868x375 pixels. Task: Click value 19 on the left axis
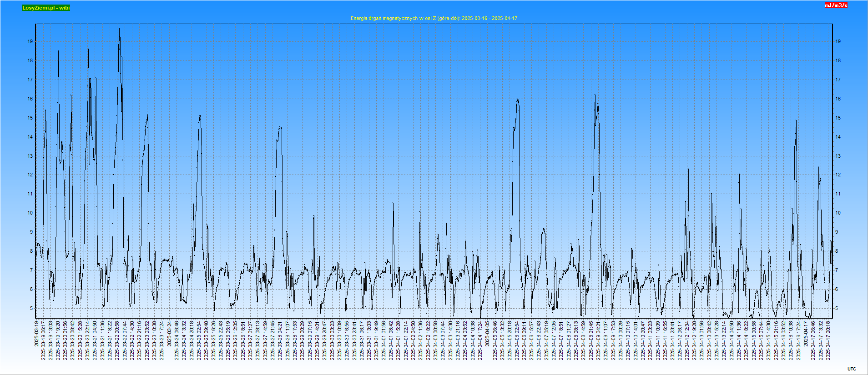coord(30,41)
